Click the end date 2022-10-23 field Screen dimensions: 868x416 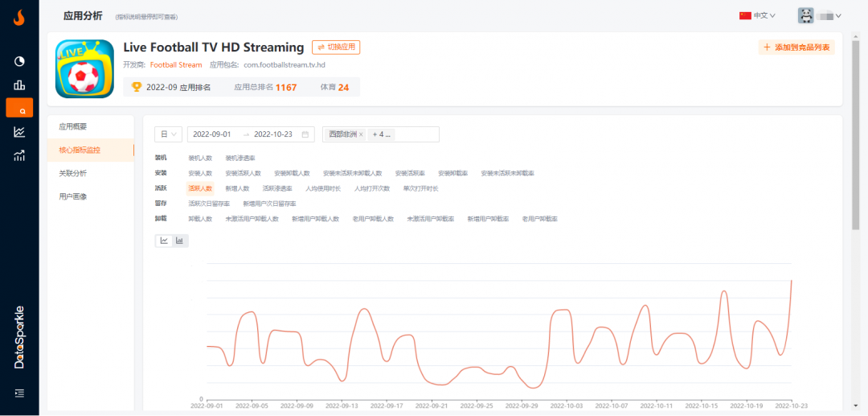click(273, 134)
